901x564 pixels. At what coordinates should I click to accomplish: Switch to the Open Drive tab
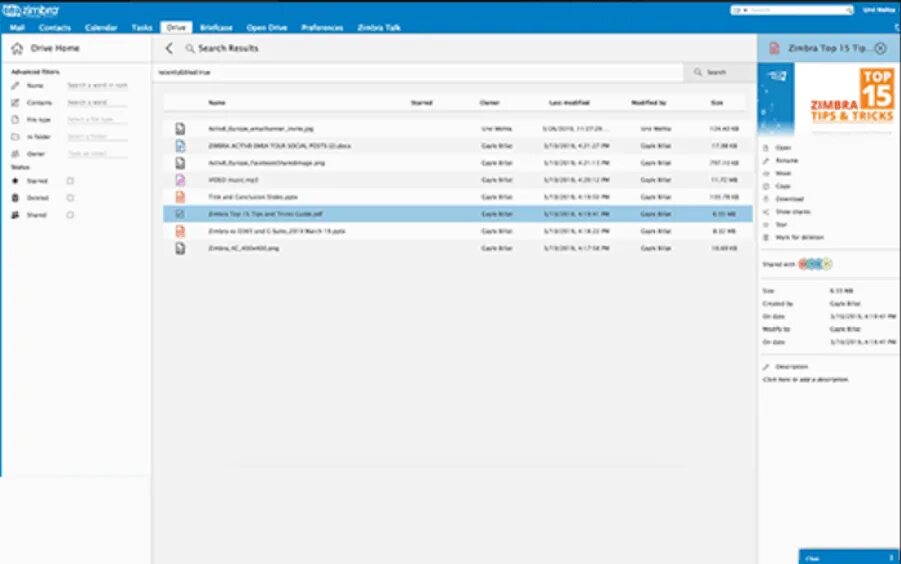tap(267, 28)
